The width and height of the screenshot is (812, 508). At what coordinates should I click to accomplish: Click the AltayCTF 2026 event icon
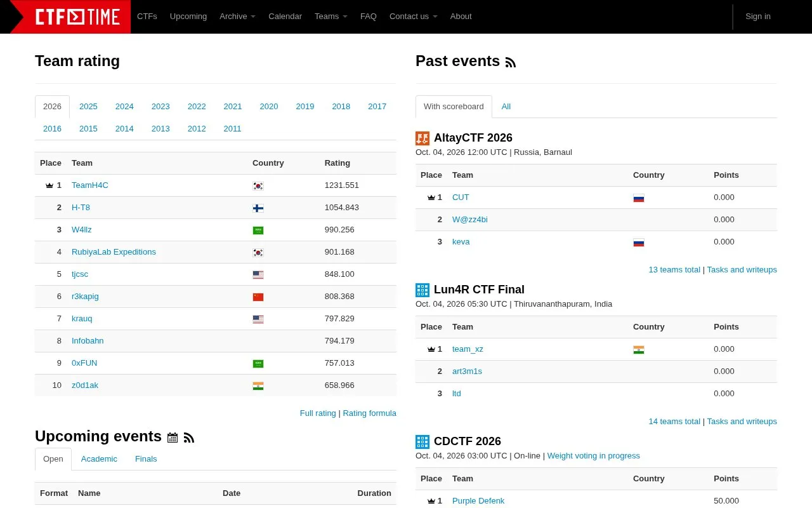pyautogui.click(x=422, y=138)
